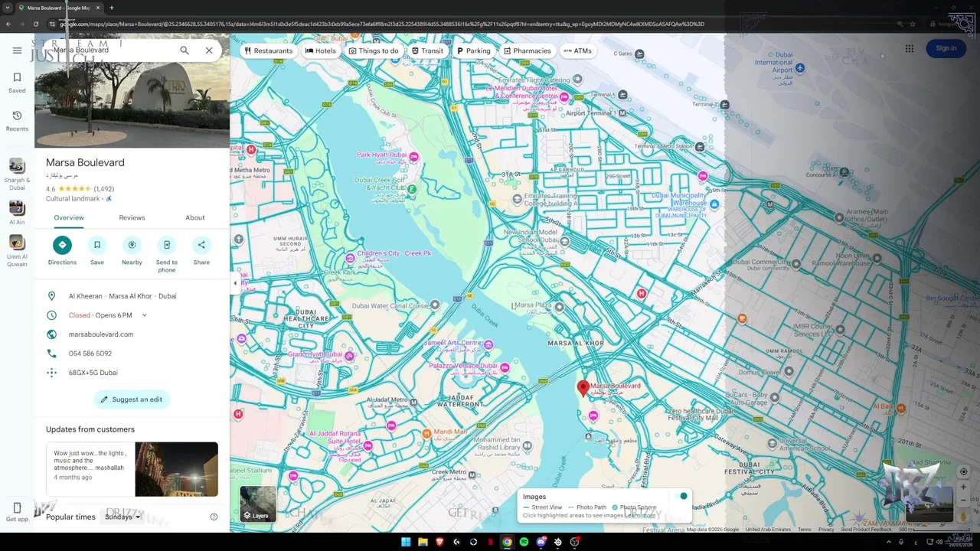
Task: Filter map by Restaurants
Action: (268, 51)
